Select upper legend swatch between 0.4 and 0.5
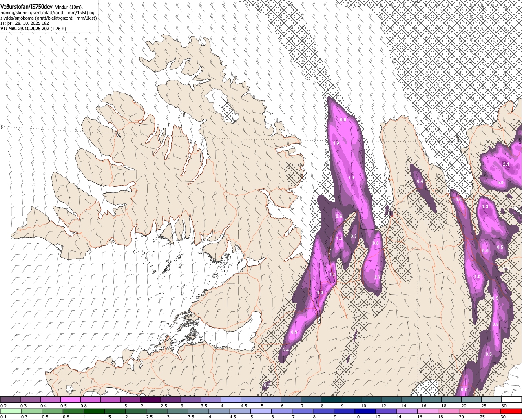 tap(50, 400)
